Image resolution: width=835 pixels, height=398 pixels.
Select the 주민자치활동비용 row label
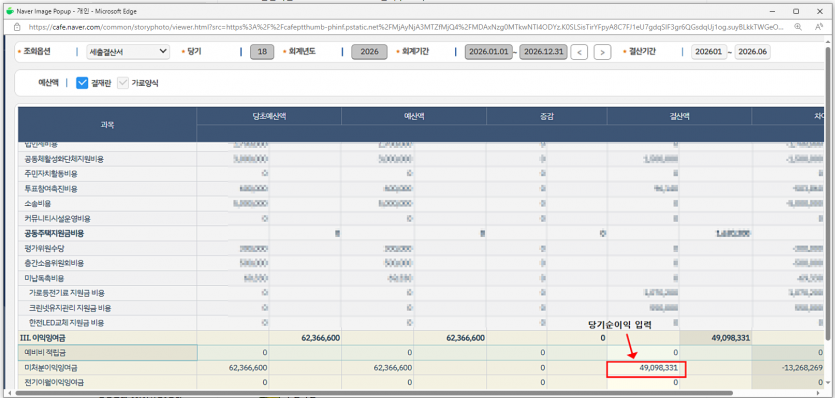(51, 174)
